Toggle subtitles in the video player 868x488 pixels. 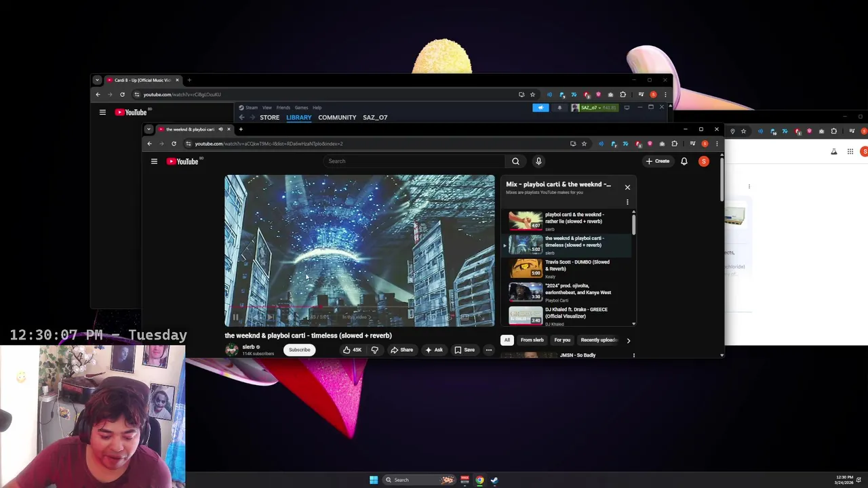pyautogui.click(x=431, y=317)
